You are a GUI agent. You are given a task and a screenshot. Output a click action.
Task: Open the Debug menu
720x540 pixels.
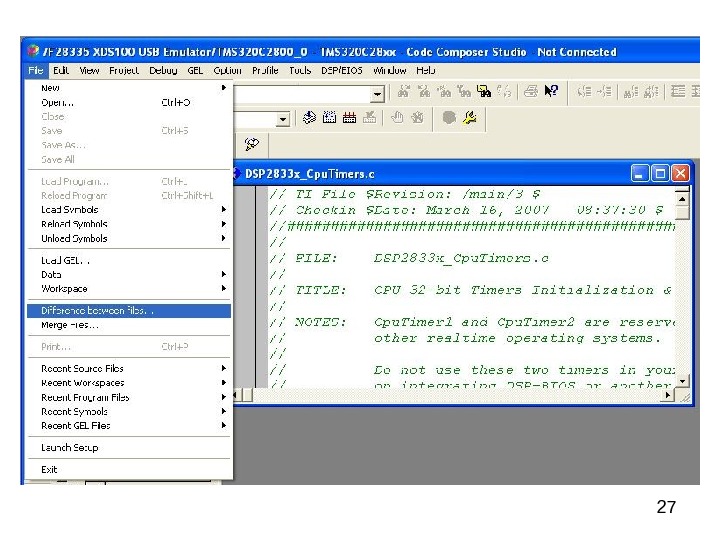(x=163, y=70)
